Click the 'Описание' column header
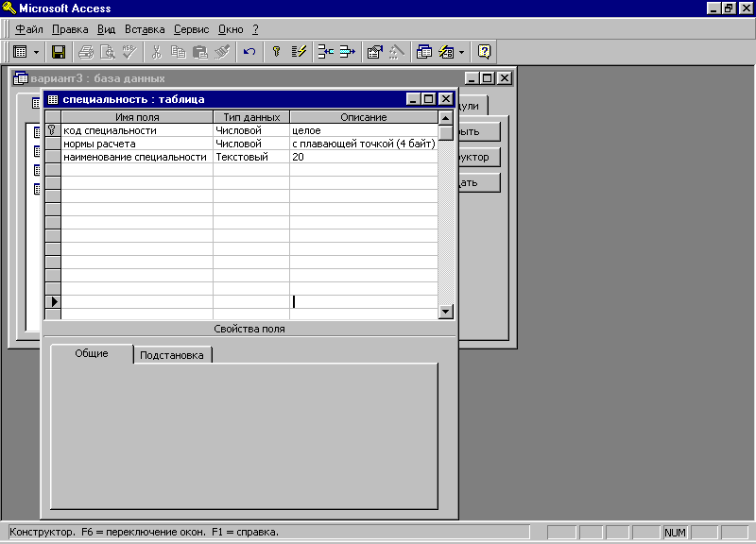This screenshot has height=544, width=756. (364, 117)
